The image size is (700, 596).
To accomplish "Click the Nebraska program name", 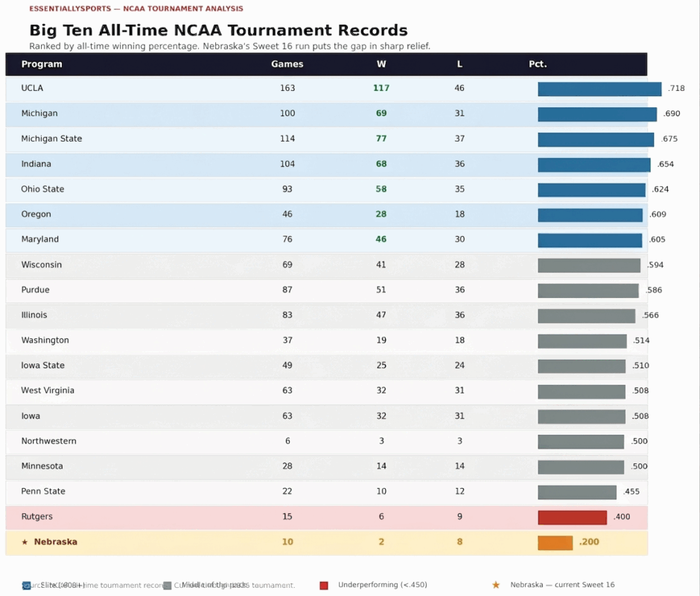I will (55, 542).
